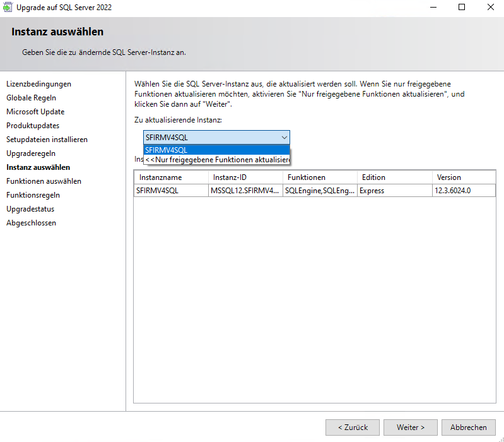Maximize the setup window
Viewport: 504px width, 442px height.
pos(462,7)
